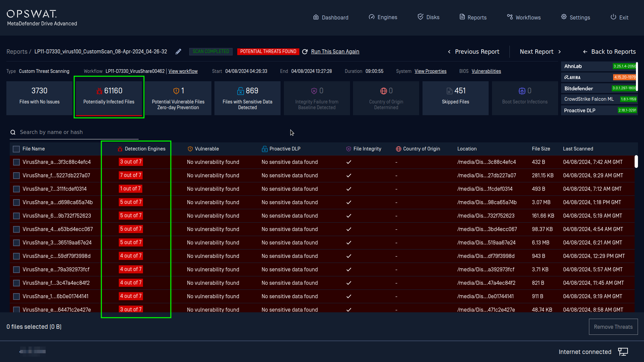The width and height of the screenshot is (644, 362).
Task: Click the Engines gauge icon
Action: point(371,17)
